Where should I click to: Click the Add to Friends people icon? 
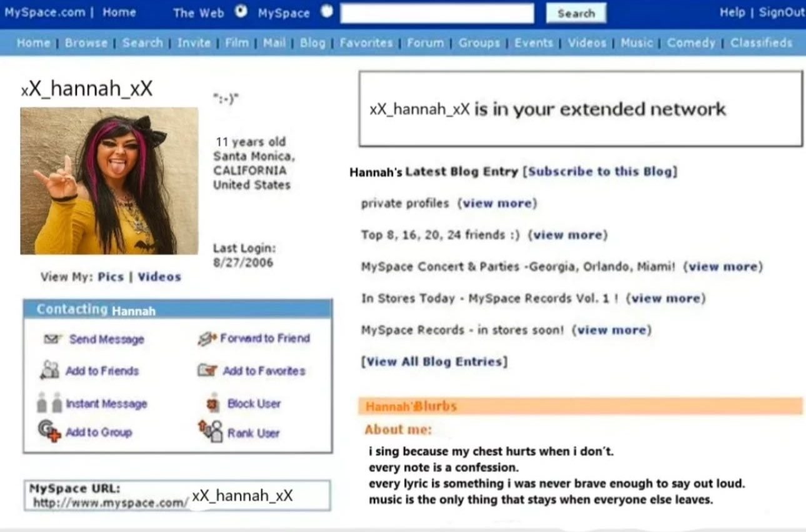(49, 370)
